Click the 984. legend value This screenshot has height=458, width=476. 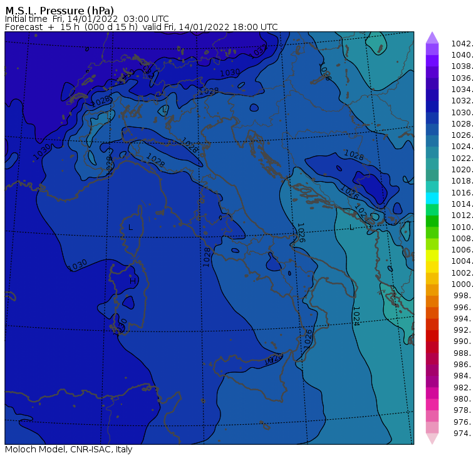click(x=463, y=376)
